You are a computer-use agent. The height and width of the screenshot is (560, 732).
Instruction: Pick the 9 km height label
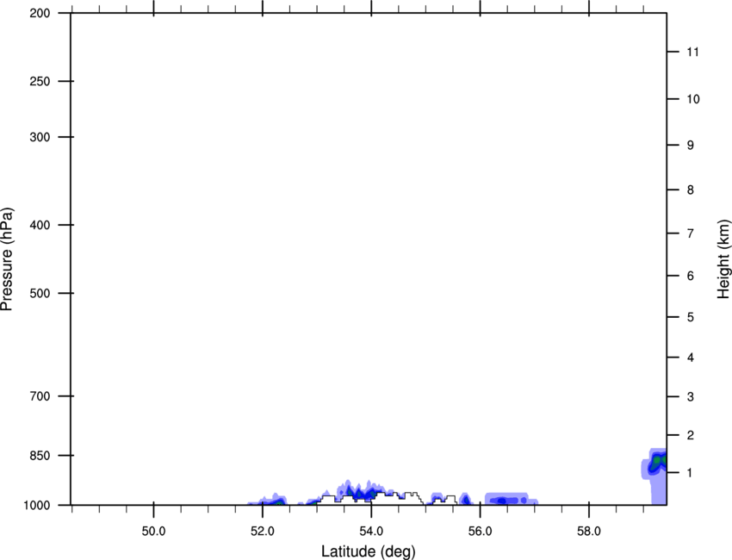[690, 146]
